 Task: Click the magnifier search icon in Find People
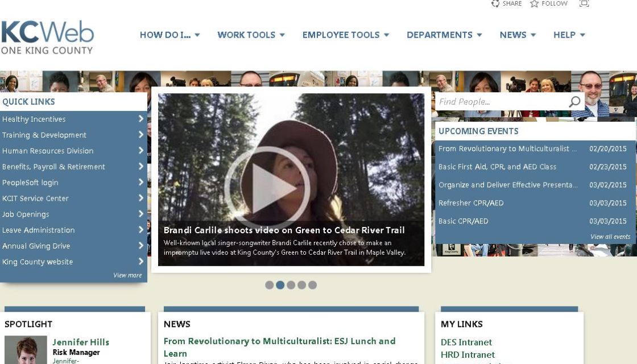[574, 102]
